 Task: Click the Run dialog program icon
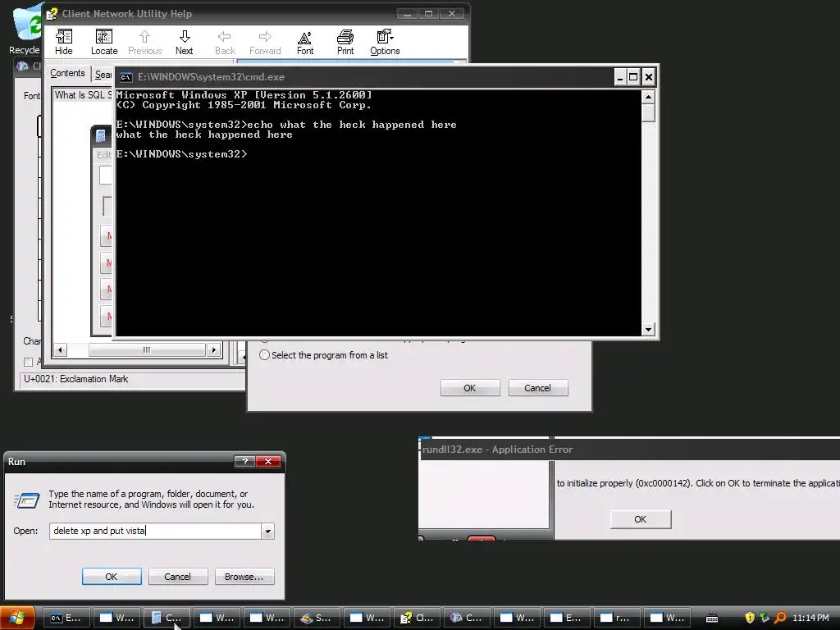point(26,500)
